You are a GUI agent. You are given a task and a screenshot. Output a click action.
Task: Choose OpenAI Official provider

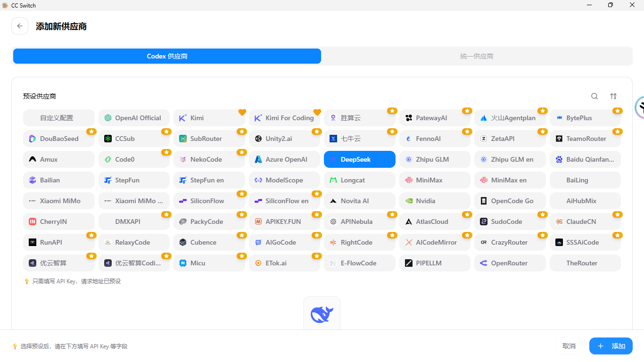pyautogui.click(x=134, y=118)
